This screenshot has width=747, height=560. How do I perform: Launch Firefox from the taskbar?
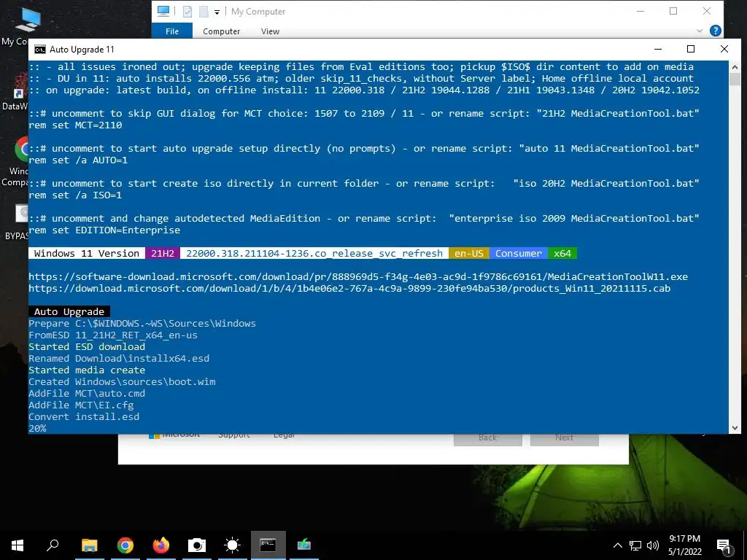[161, 545]
